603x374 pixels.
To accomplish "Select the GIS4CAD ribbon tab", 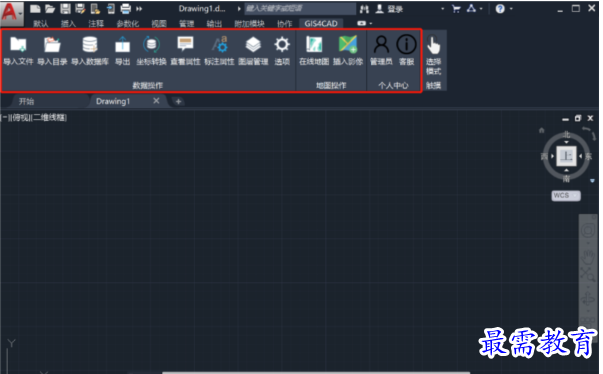I will 321,24.
